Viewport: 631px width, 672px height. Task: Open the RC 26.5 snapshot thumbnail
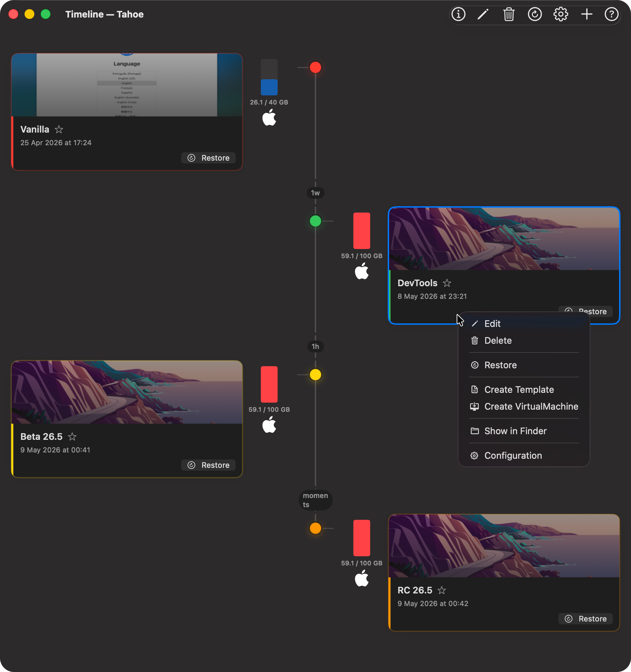[x=504, y=546]
